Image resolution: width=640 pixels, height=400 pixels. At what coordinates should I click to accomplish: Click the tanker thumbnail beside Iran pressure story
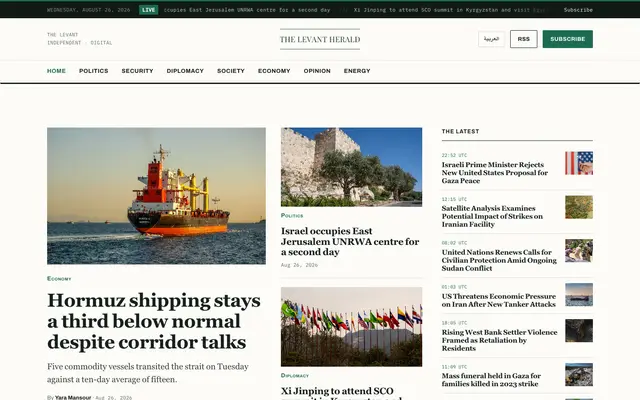click(x=579, y=295)
